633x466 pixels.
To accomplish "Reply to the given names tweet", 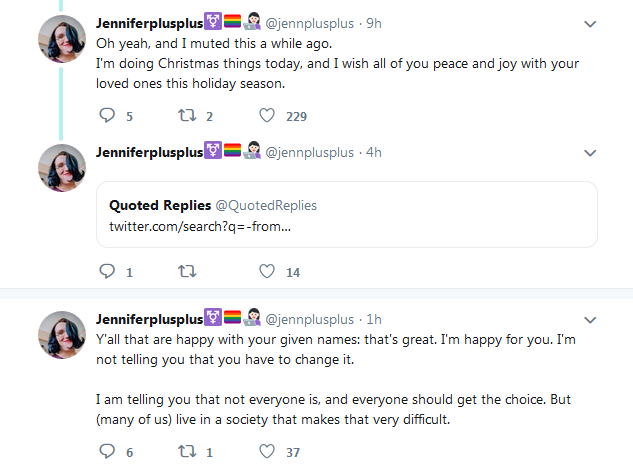I will 109,452.
